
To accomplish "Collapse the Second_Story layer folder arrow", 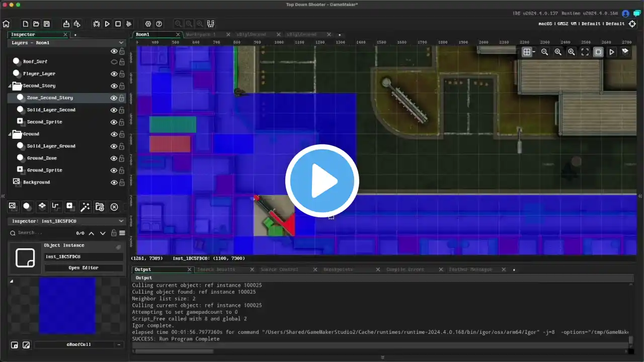I will [x=10, y=86].
